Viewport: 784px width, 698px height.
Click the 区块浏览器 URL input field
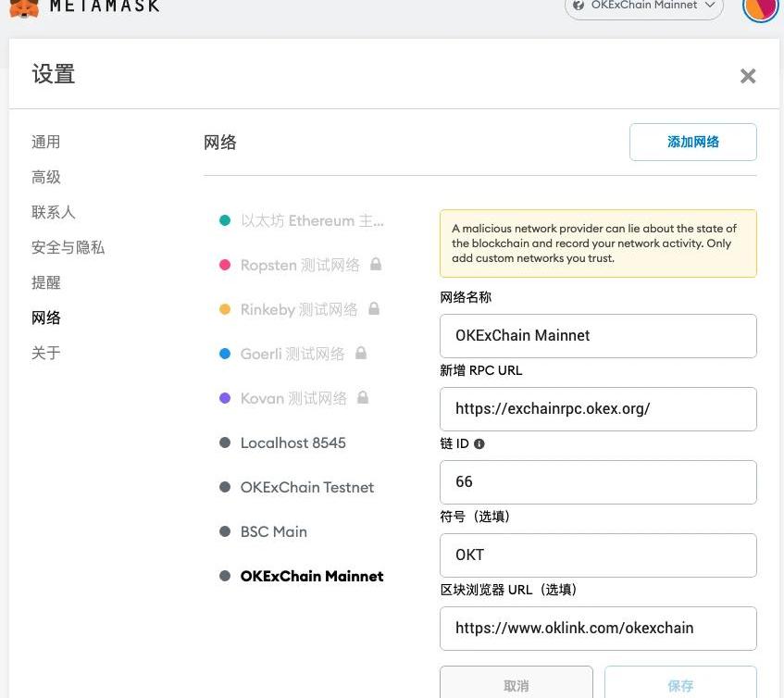pos(598,628)
